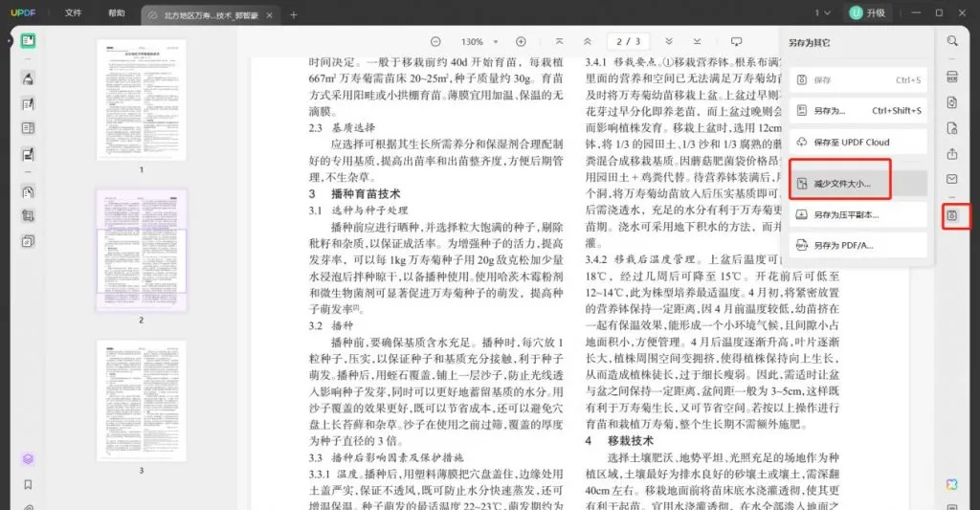Open the bookmarks panel icon
The image size is (980, 510).
[x=28, y=484]
